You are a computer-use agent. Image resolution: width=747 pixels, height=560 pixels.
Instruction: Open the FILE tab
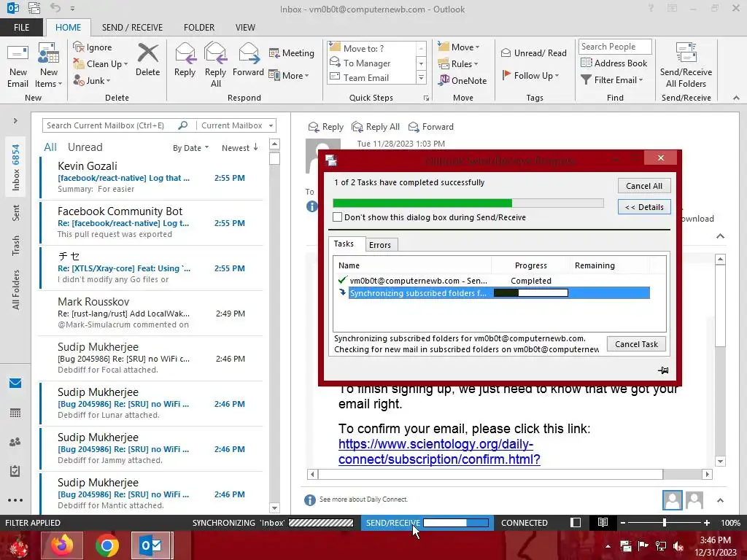(x=21, y=27)
